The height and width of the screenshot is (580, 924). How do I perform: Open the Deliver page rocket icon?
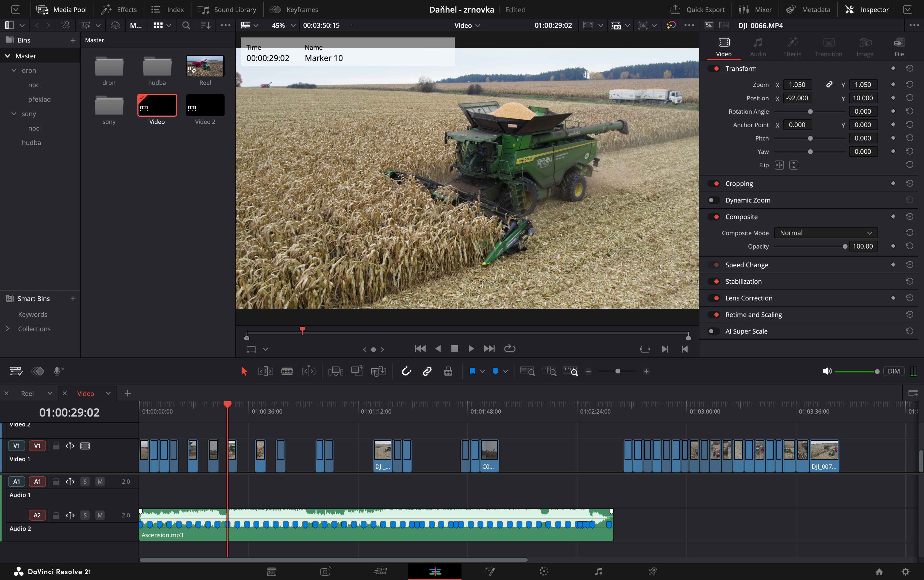point(653,571)
